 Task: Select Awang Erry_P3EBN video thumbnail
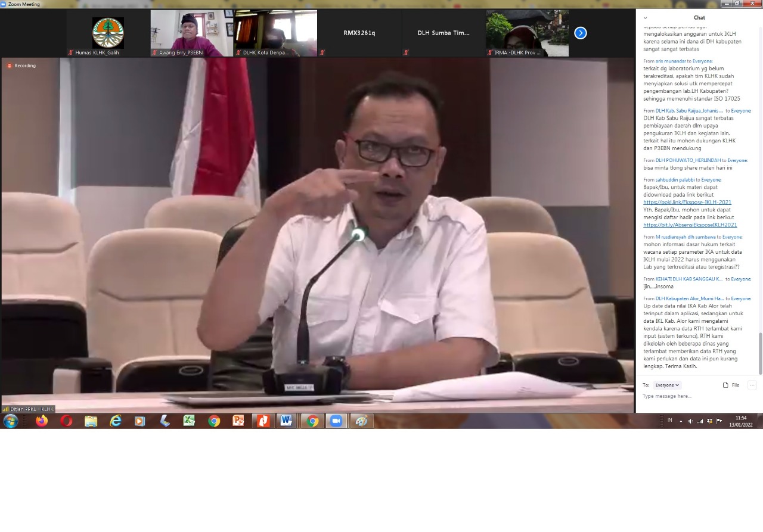point(191,33)
